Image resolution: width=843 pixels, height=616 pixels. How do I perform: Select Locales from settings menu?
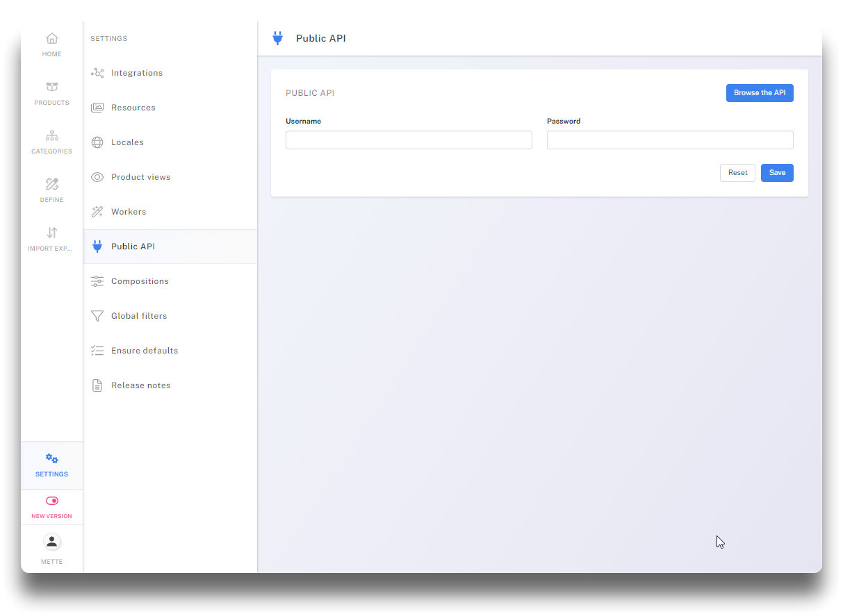pyautogui.click(x=127, y=142)
